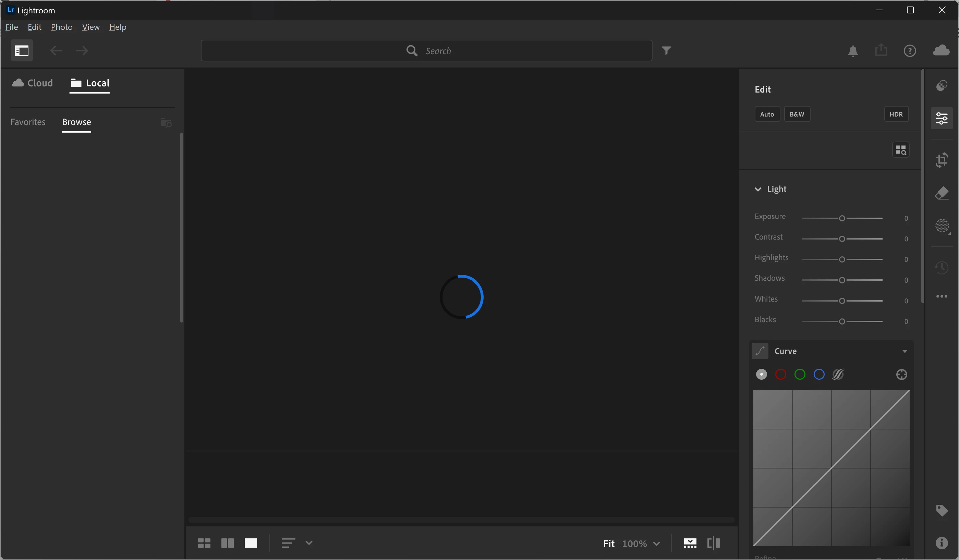The image size is (959, 560).
Task: Enable HDR editing button
Action: pyautogui.click(x=896, y=114)
